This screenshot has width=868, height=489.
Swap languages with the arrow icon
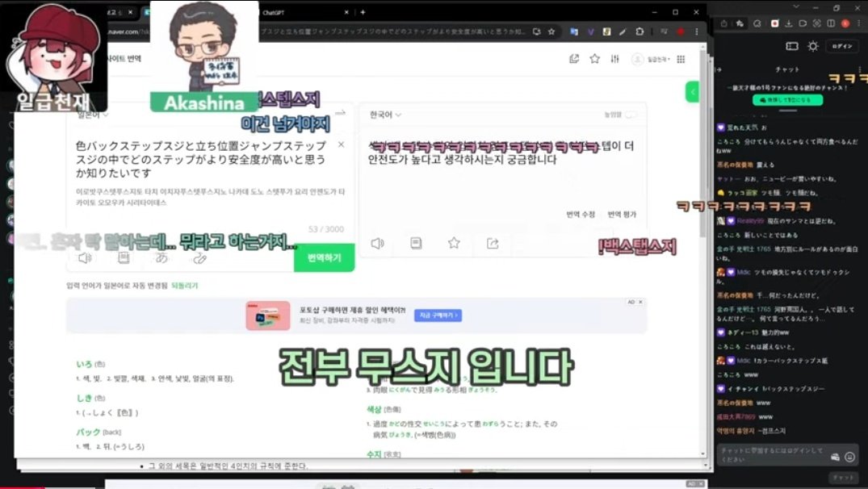pos(341,112)
